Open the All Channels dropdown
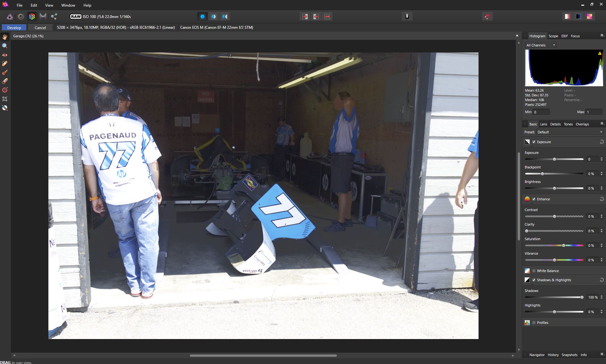 pos(541,45)
